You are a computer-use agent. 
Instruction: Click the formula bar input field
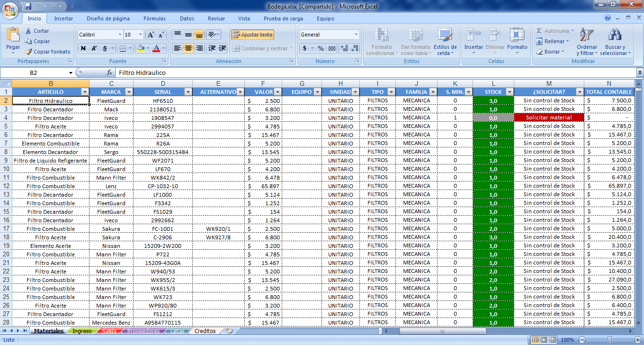click(376, 73)
